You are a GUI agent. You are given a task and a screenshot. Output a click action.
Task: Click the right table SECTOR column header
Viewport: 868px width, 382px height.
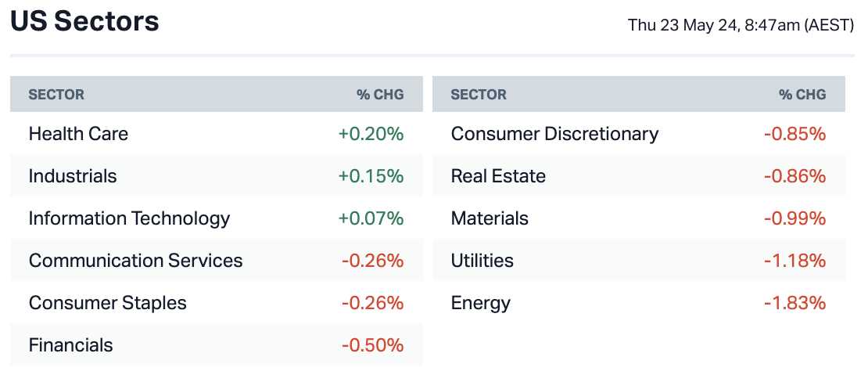click(x=479, y=95)
